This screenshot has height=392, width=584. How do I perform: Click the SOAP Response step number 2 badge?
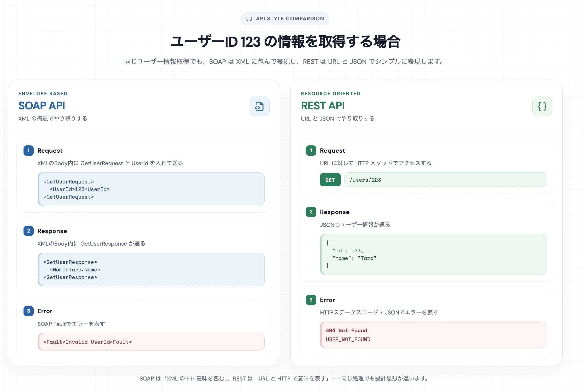coord(28,231)
